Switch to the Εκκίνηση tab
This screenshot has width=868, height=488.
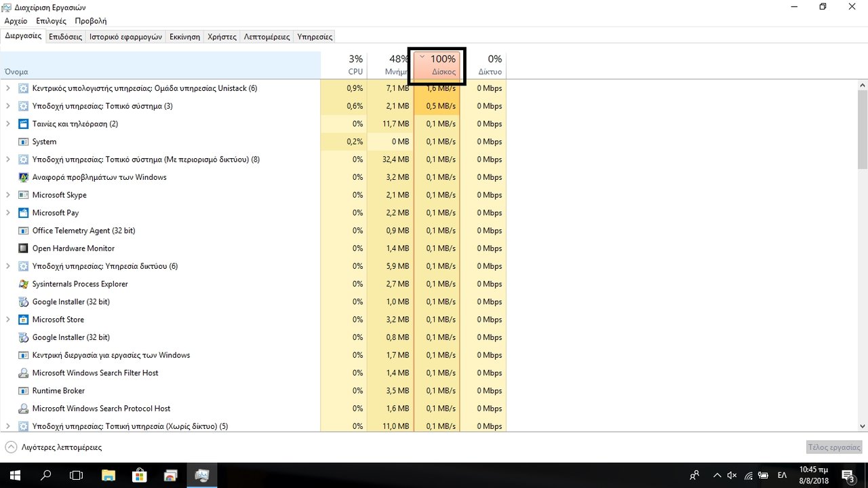184,37
